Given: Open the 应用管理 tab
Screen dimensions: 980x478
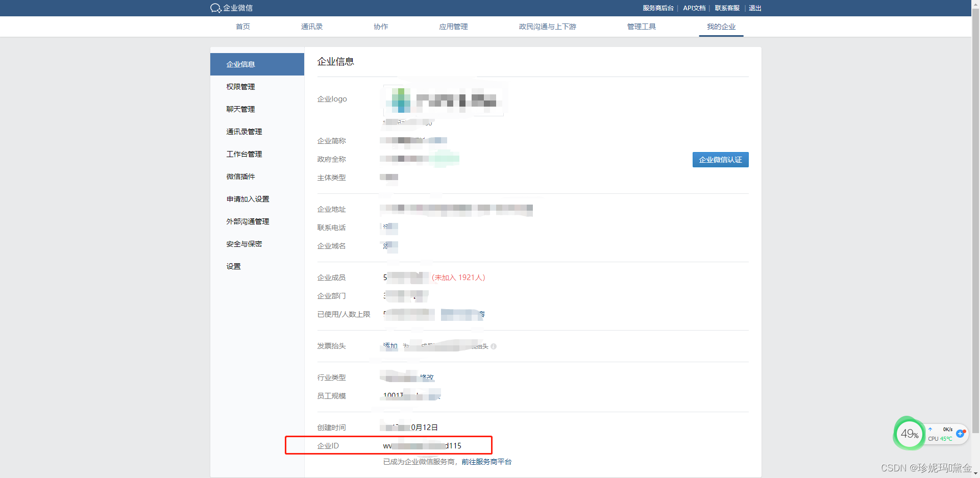Looking at the screenshot, I should pos(453,27).
